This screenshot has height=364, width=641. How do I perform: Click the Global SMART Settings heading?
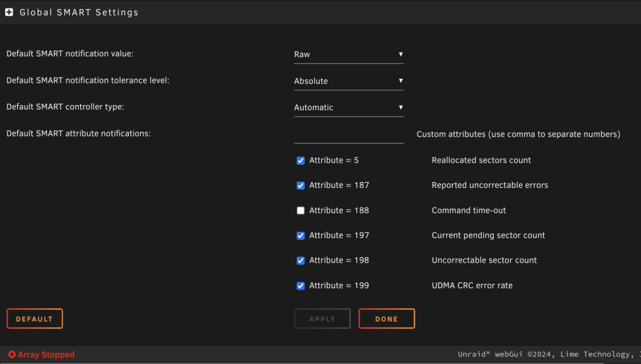click(79, 12)
